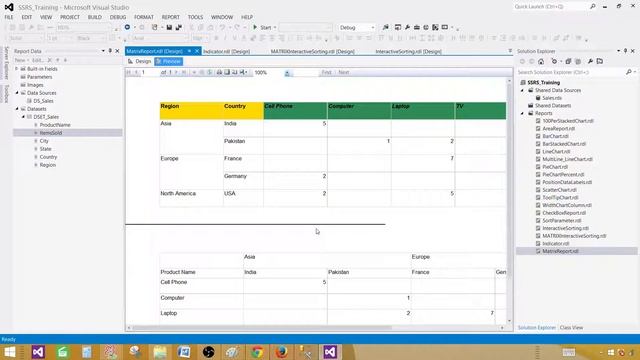Click the Solution Explorer Home icon

[x=541, y=62]
